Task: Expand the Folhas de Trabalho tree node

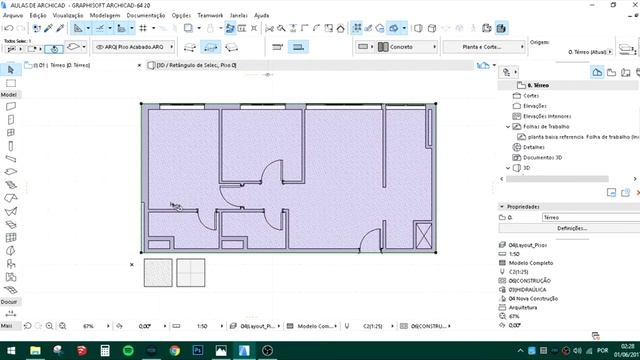Action: [508, 127]
